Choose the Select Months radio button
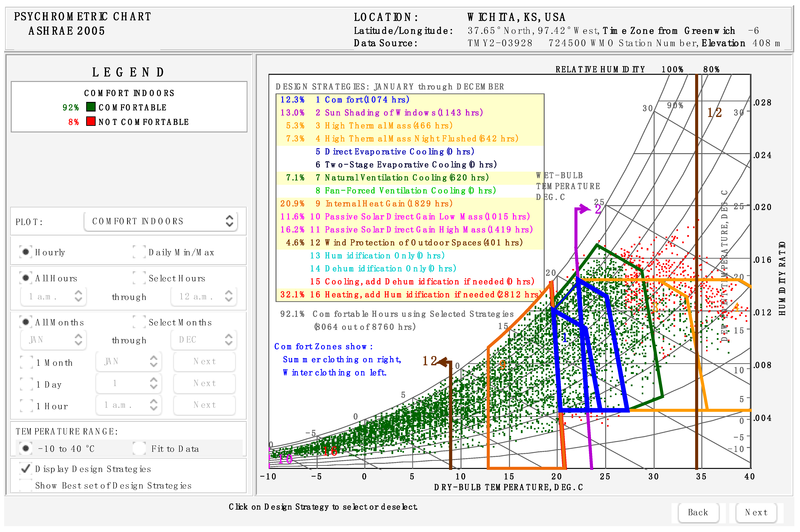Image resolution: width=800 pixels, height=532 pixels. pyautogui.click(x=139, y=322)
